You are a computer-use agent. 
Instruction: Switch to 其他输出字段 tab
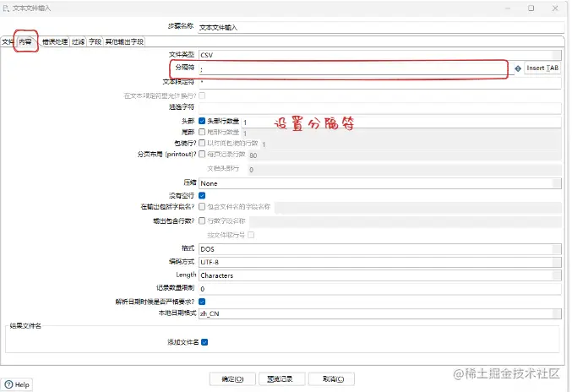(x=124, y=42)
